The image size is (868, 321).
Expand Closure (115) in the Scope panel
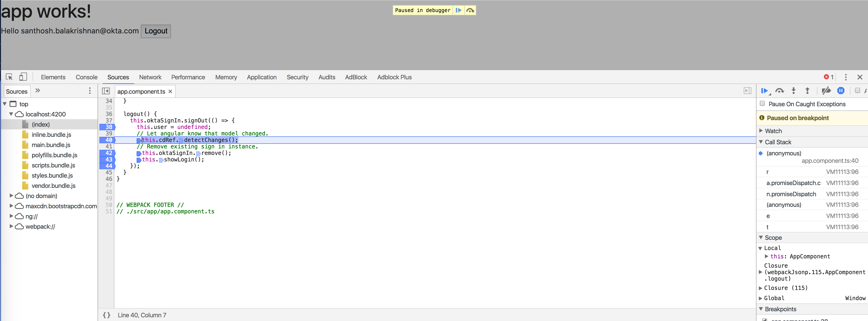pos(761,288)
